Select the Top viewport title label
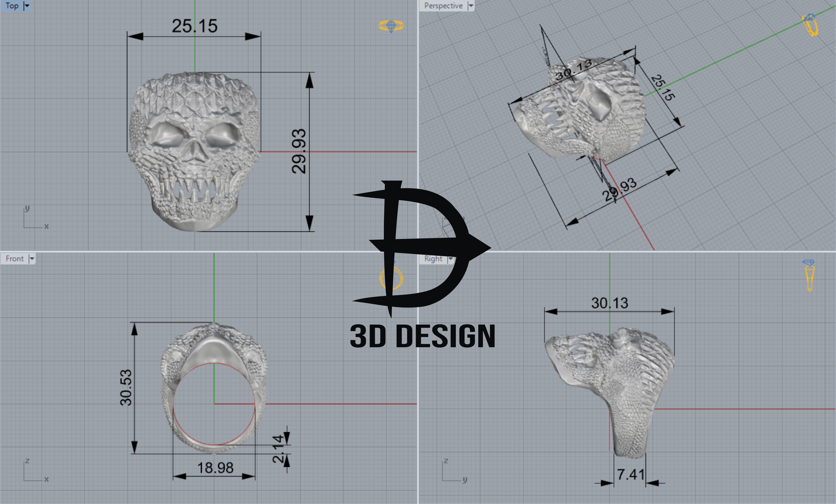 click(x=12, y=6)
